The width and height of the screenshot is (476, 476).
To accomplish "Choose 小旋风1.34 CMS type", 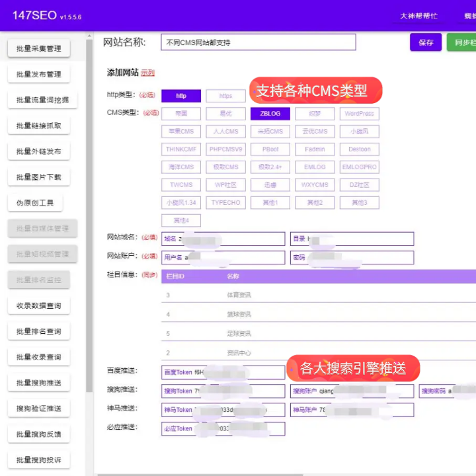I will pyautogui.click(x=181, y=203).
